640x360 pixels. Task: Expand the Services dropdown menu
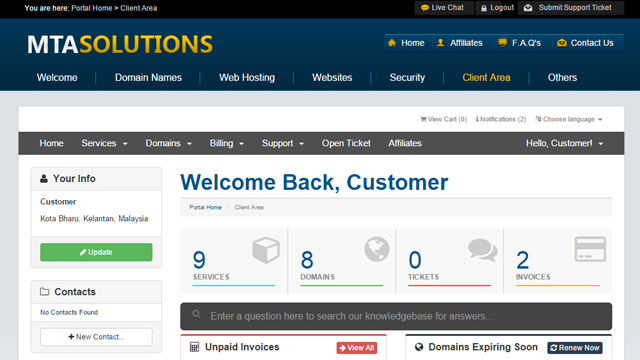(x=104, y=143)
